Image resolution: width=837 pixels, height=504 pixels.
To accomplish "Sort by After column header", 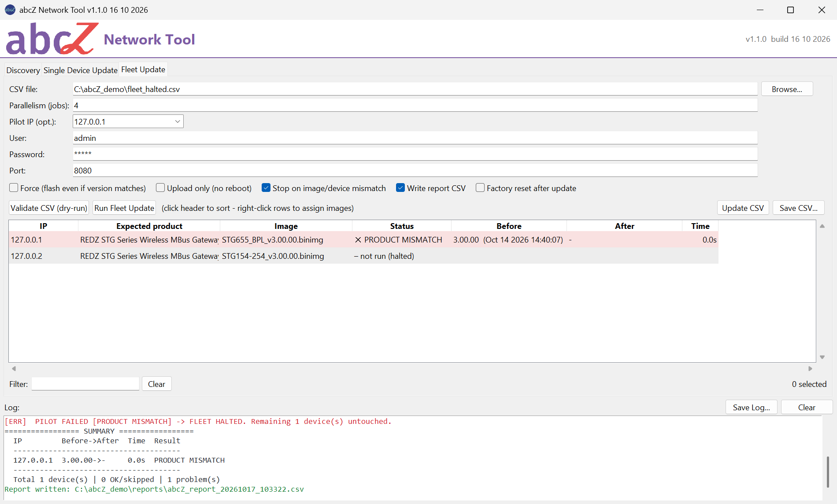I will click(624, 226).
